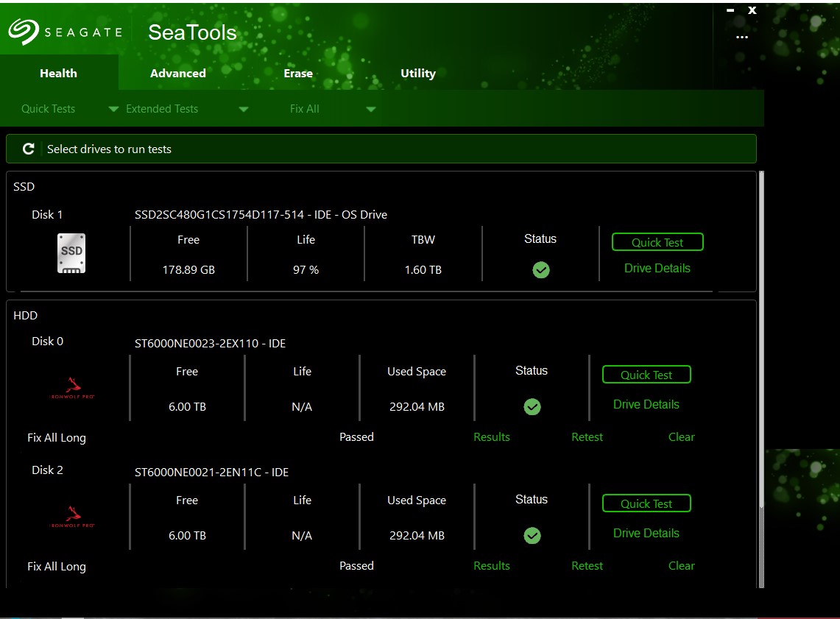840x619 pixels.
Task: View Drive Details for Disk 0
Action: coord(646,404)
